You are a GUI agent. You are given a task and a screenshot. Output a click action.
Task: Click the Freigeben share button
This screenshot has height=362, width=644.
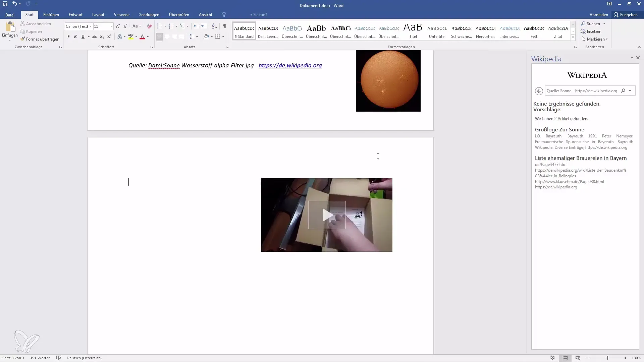[x=626, y=15]
